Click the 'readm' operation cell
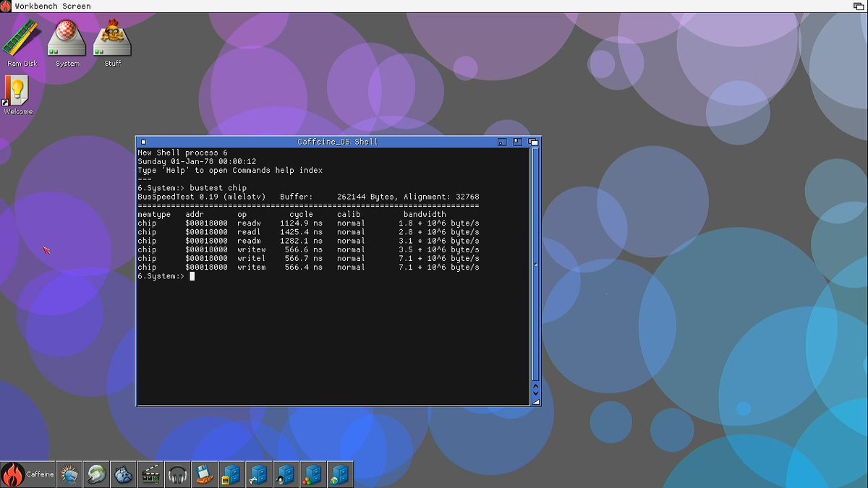Image resolution: width=868 pixels, height=488 pixels. point(249,241)
